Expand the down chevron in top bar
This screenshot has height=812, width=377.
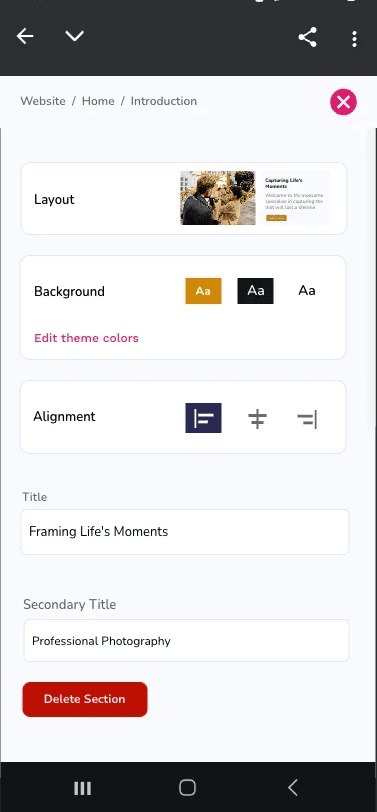(x=75, y=36)
